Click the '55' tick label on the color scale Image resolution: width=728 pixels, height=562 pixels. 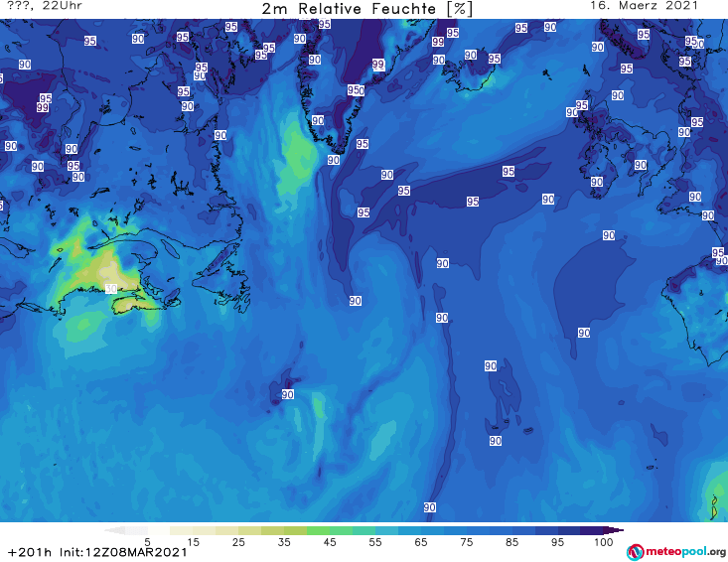[x=375, y=542]
